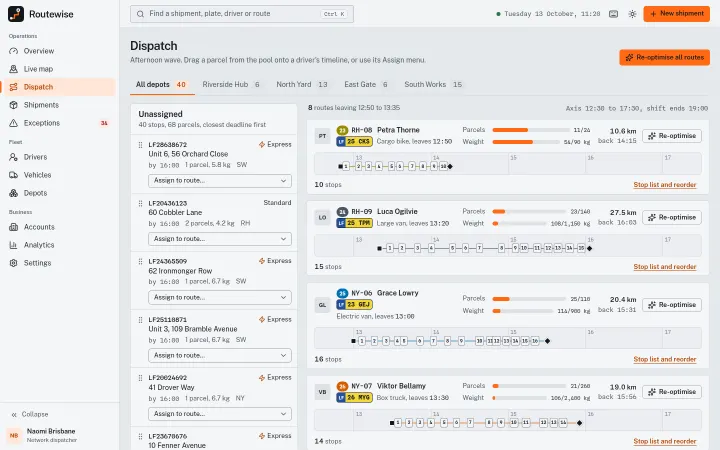
Task: Open Assign to route for 109 Bramble Avenue
Action: [219, 356]
